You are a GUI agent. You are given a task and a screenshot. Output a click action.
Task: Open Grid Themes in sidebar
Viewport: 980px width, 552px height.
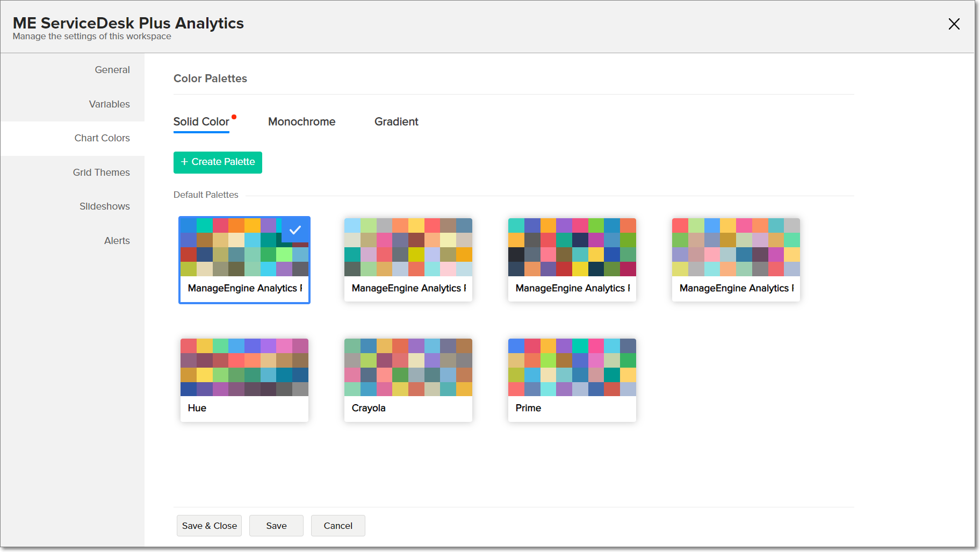coord(101,173)
